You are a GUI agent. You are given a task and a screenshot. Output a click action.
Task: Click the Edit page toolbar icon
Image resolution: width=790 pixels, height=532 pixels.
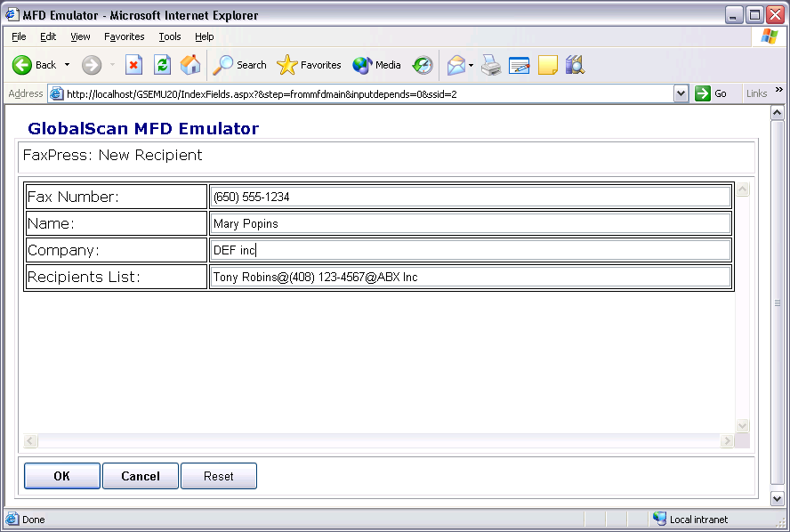519,65
